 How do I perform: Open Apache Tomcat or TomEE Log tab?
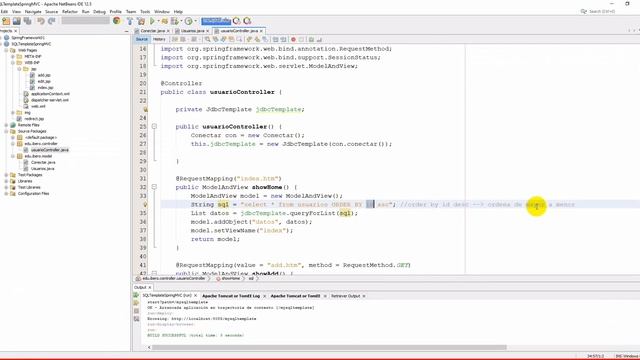tap(231, 296)
